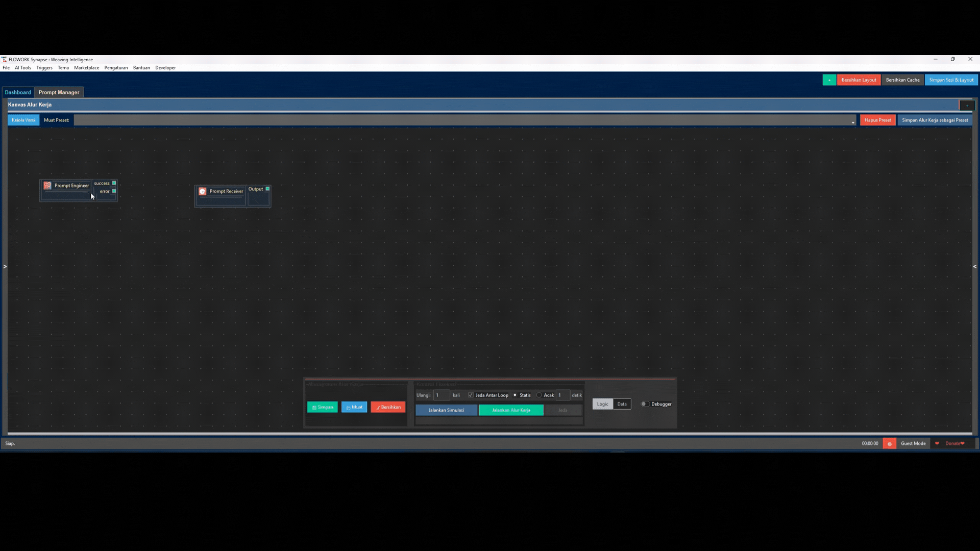Click the Prompt Receiver Output port

click(267, 189)
